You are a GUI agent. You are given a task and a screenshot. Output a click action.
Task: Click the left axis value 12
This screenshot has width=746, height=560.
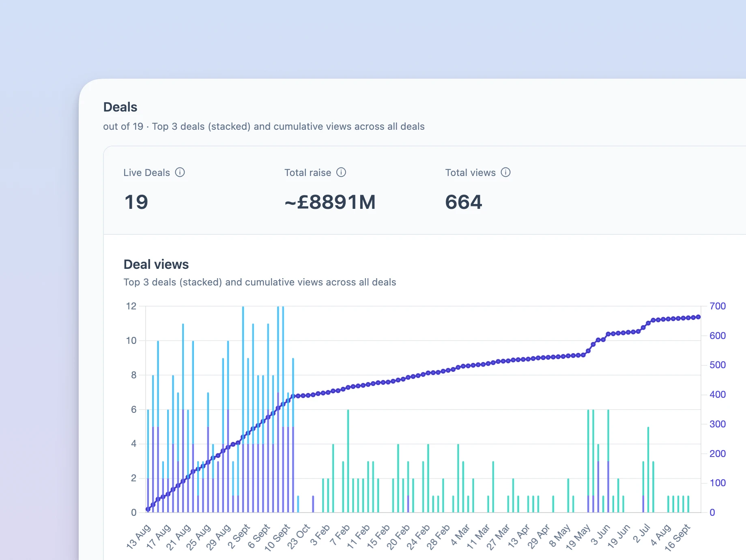[x=131, y=306]
